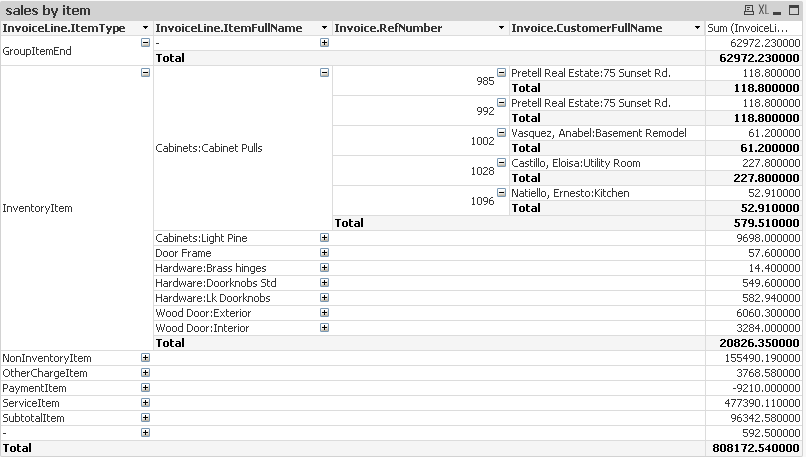Click PaymentItem value -9210.000000
The image size is (806, 457).
tap(764, 388)
